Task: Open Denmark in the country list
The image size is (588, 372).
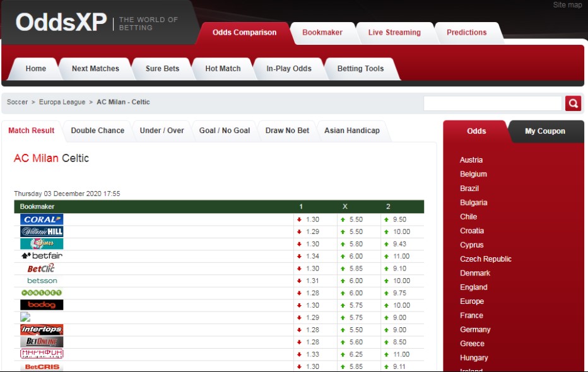Action: (x=474, y=273)
